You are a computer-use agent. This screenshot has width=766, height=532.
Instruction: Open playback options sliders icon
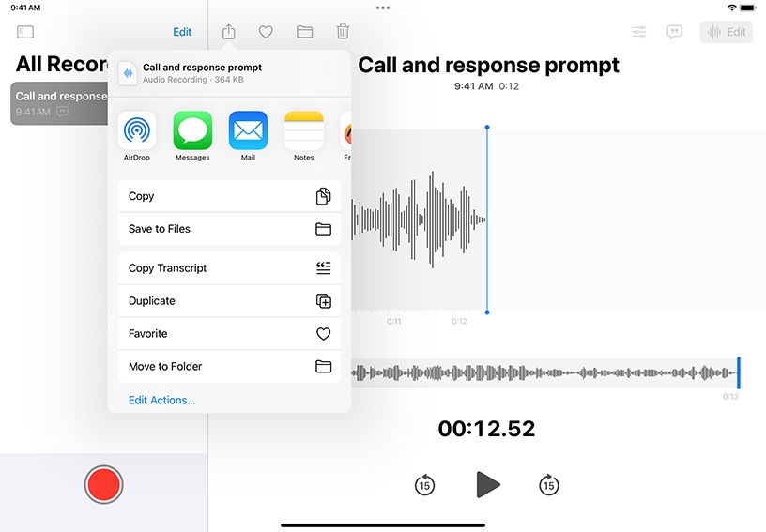(x=638, y=32)
